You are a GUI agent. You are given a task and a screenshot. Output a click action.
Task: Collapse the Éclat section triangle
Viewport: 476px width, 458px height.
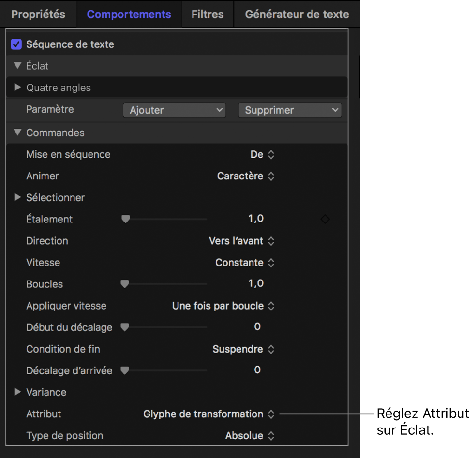tap(18, 66)
